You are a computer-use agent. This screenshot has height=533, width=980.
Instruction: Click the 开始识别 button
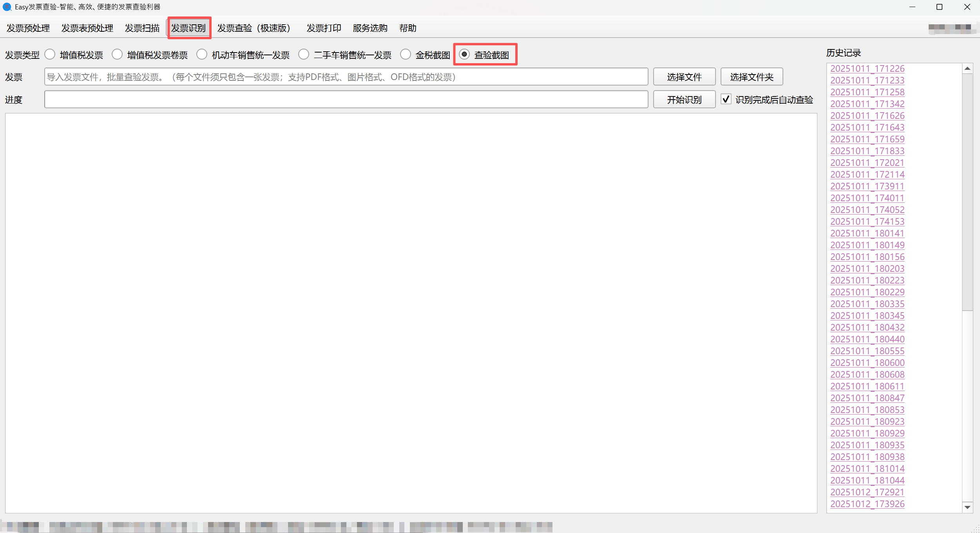tap(684, 99)
